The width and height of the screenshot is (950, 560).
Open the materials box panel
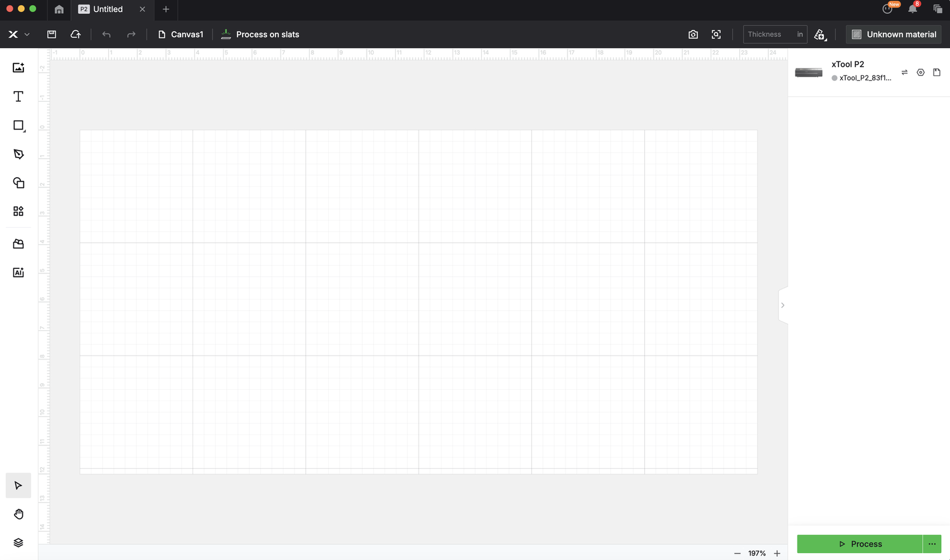pyautogui.click(x=18, y=244)
